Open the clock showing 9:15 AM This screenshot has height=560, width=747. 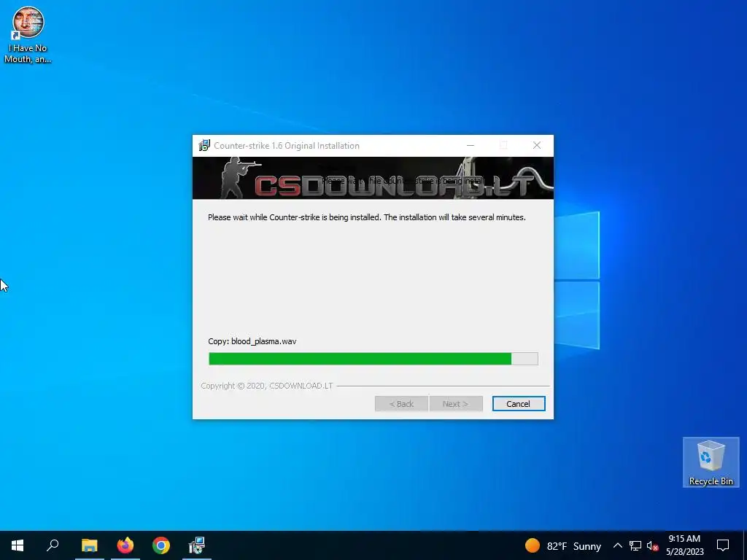pyautogui.click(x=684, y=545)
